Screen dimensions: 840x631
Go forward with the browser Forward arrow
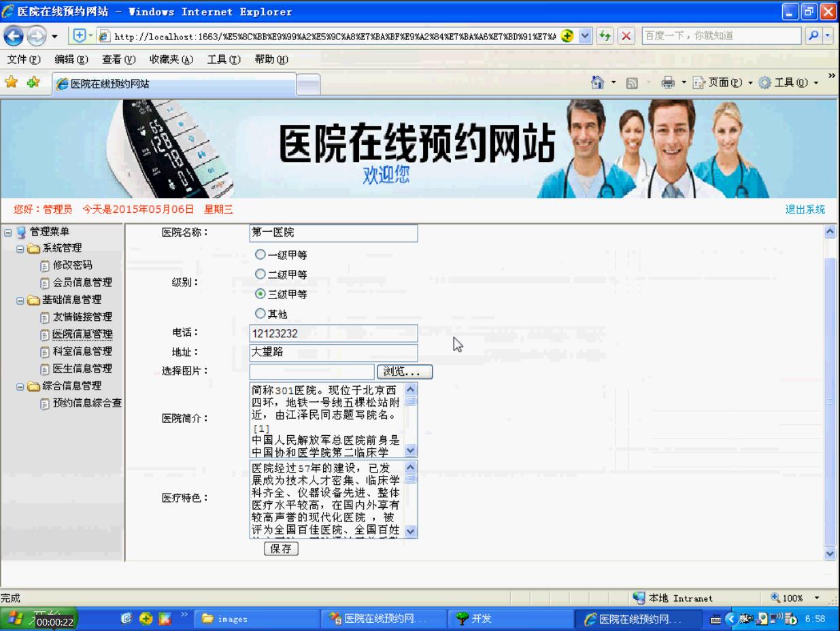point(35,36)
